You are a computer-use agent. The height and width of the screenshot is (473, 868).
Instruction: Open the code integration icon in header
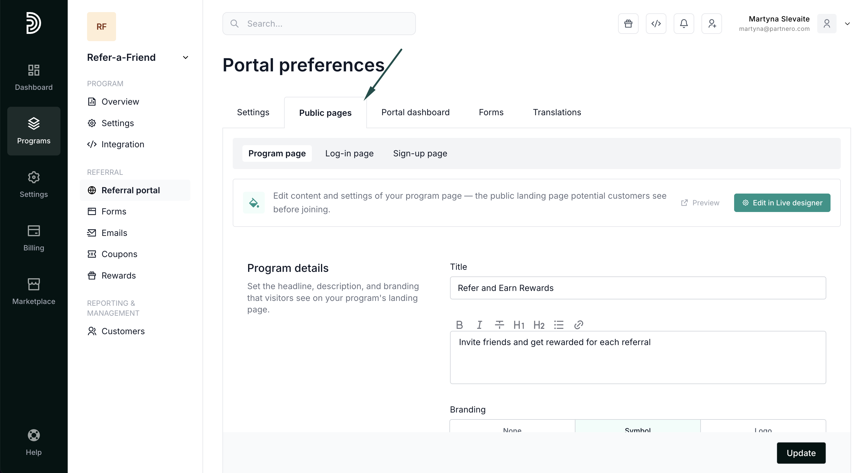[x=656, y=24]
